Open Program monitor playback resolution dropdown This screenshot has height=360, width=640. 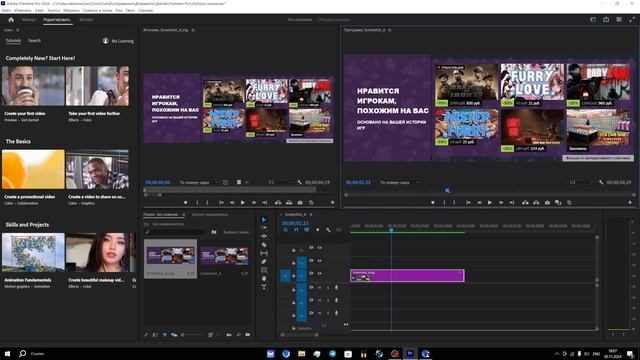coord(581,182)
